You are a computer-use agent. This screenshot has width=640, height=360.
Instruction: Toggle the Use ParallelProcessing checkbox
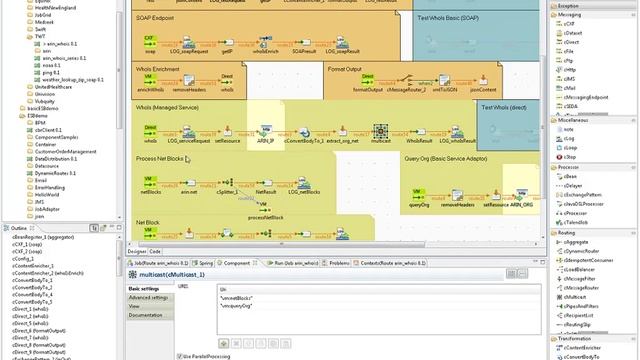pyautogui.click(x=180, y=356)
